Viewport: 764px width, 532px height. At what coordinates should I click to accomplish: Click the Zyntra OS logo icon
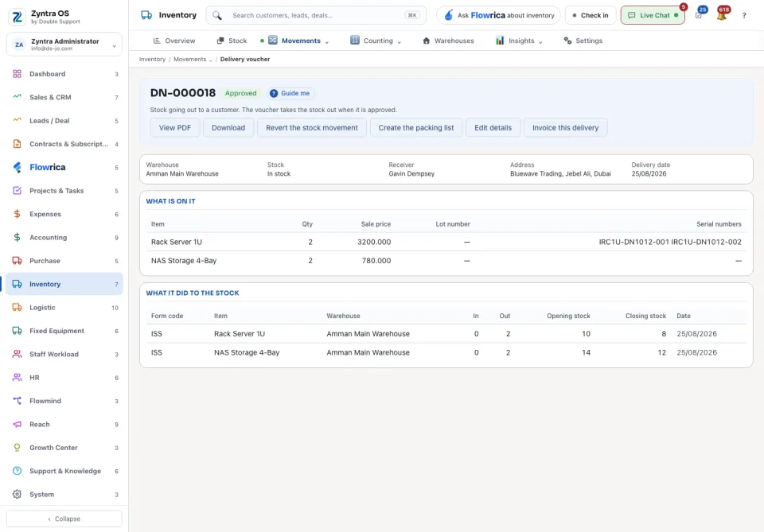point(17,17)
